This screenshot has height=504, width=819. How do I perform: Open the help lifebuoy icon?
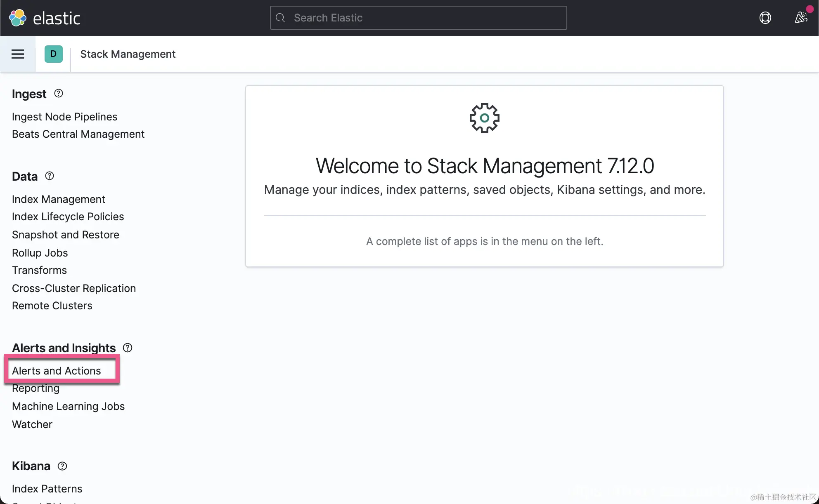pyautogui.click(x=765, y=18)
